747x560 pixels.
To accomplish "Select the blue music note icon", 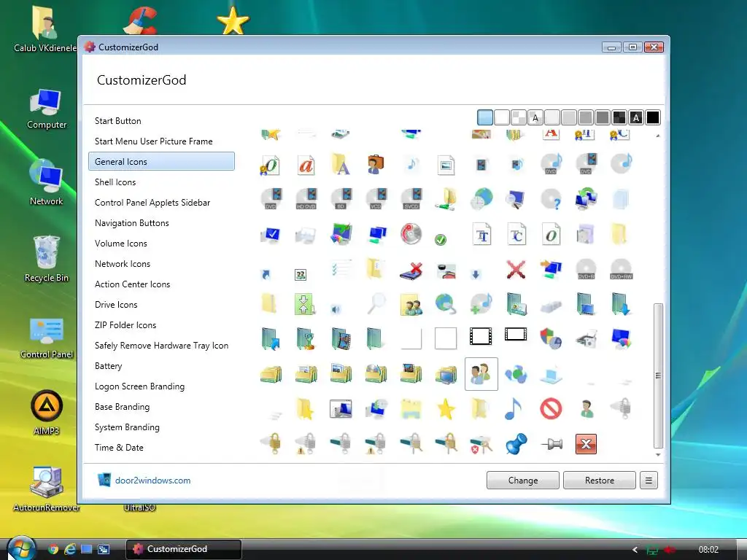I will pyautogui.click(x=513, y=408).
